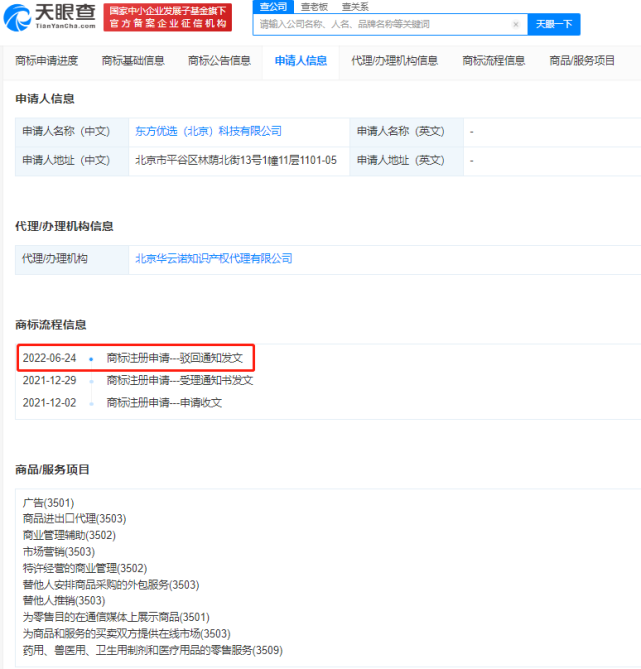Clear the search box with the X icon

pyautogui.click(x=516, y=24)
